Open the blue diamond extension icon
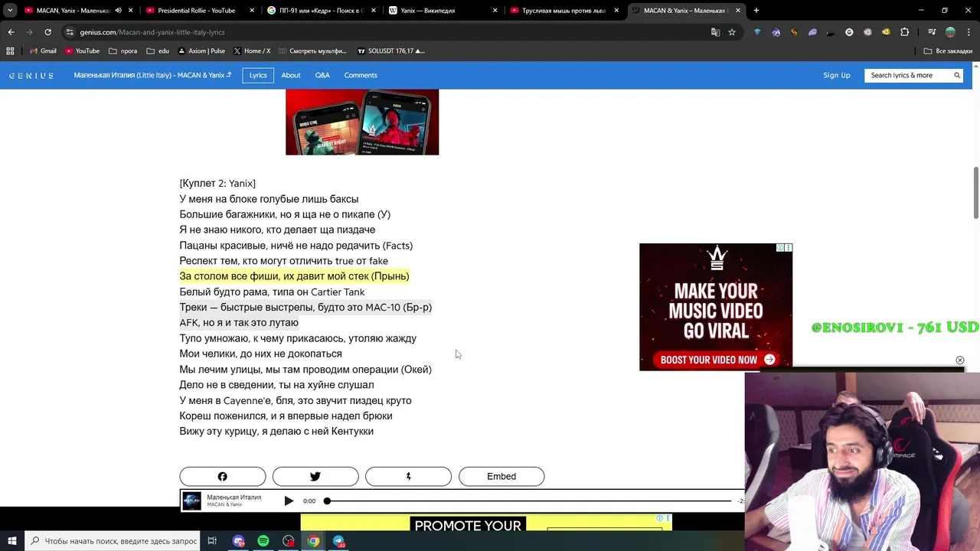 (757, 32)
